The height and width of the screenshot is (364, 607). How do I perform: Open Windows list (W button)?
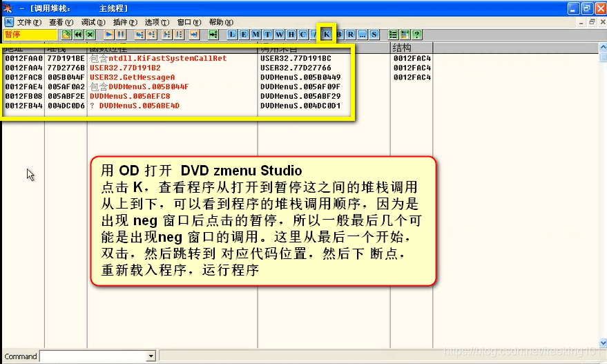[x=280, y=35]
